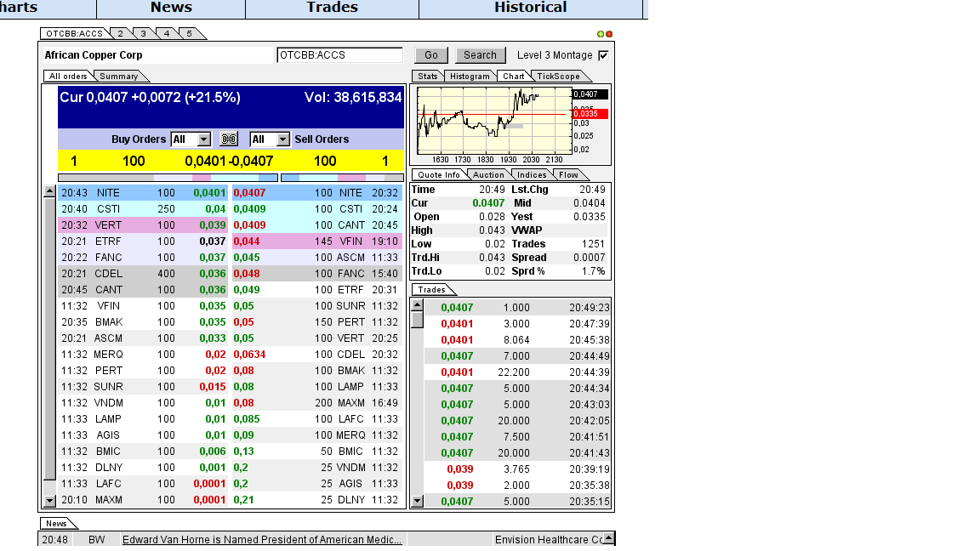Click the Search button
Screen dimensions: 980x551
coord(480,55)
